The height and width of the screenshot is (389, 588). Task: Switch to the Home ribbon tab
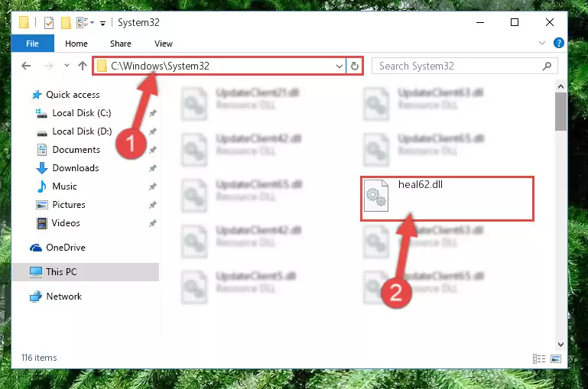click(x=76, y=44)
